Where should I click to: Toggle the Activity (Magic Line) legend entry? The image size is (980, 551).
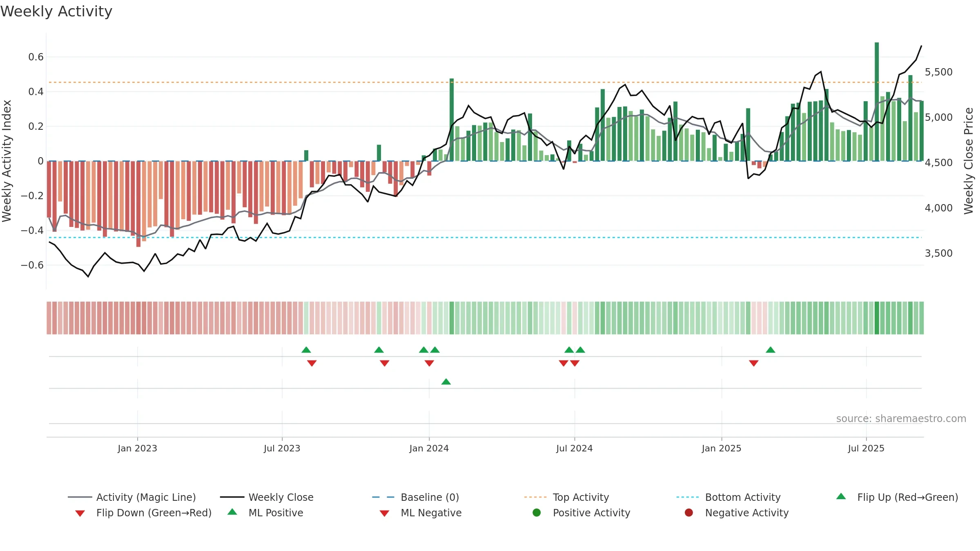[132, 497]
